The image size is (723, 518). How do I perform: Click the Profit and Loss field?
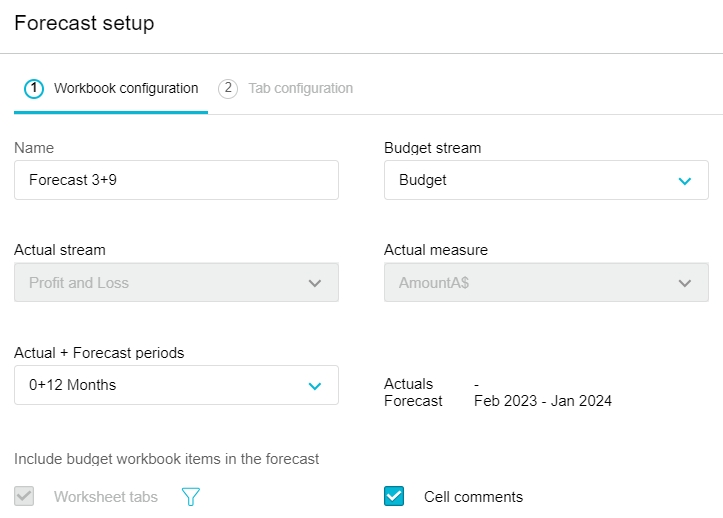(79, 283)
